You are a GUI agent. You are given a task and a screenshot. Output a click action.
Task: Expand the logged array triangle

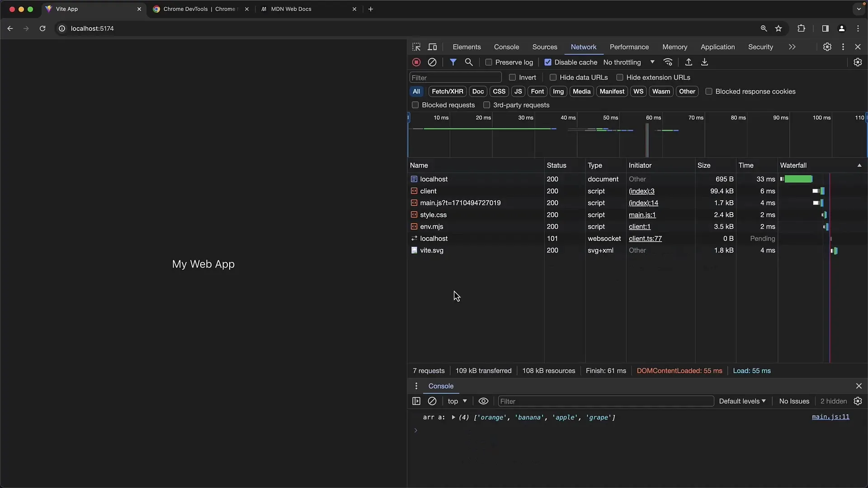pos(453,418)
